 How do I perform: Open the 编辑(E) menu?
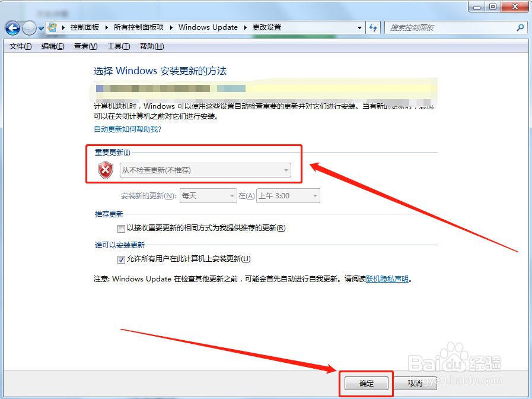click(x=53, y=46)
